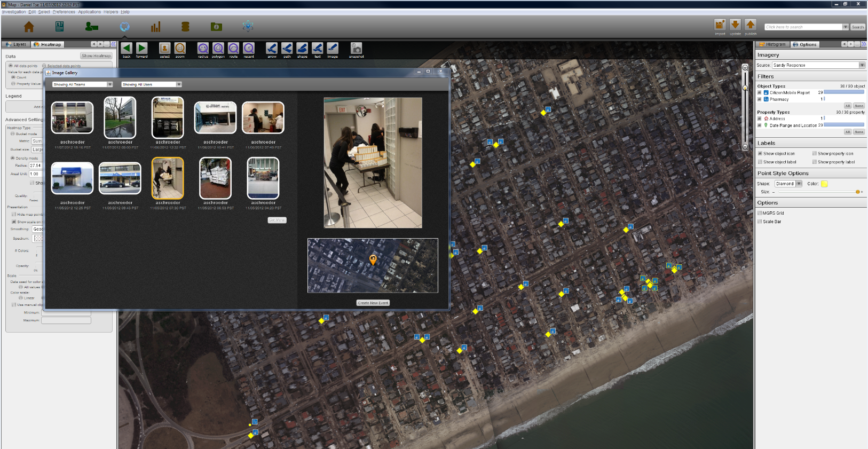Zoom in using the map plus icon
This screenshot has width=868, height=449.
(x=745, y=68)
